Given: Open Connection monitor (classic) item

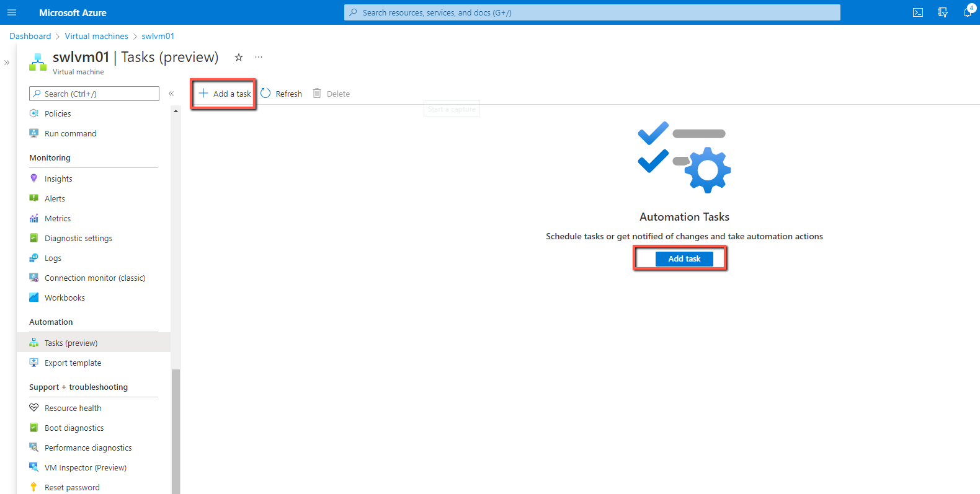Looking at the screenshot, I should click(95, 278).
